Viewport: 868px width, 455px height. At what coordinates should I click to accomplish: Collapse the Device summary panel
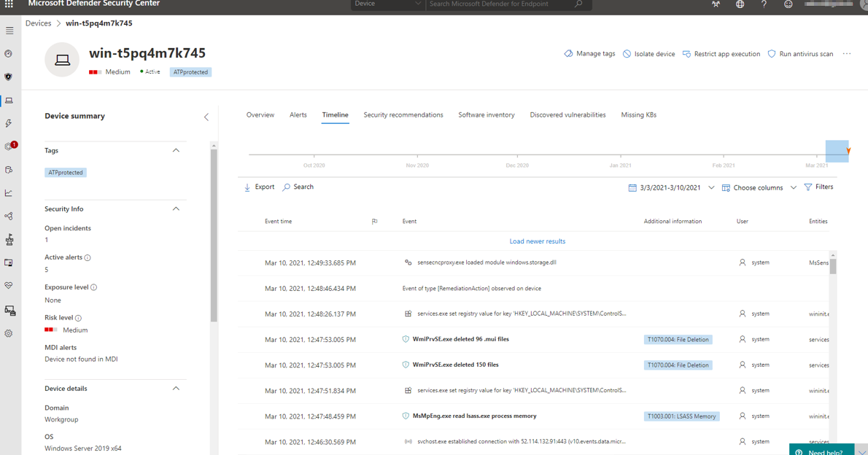point(206,117)
